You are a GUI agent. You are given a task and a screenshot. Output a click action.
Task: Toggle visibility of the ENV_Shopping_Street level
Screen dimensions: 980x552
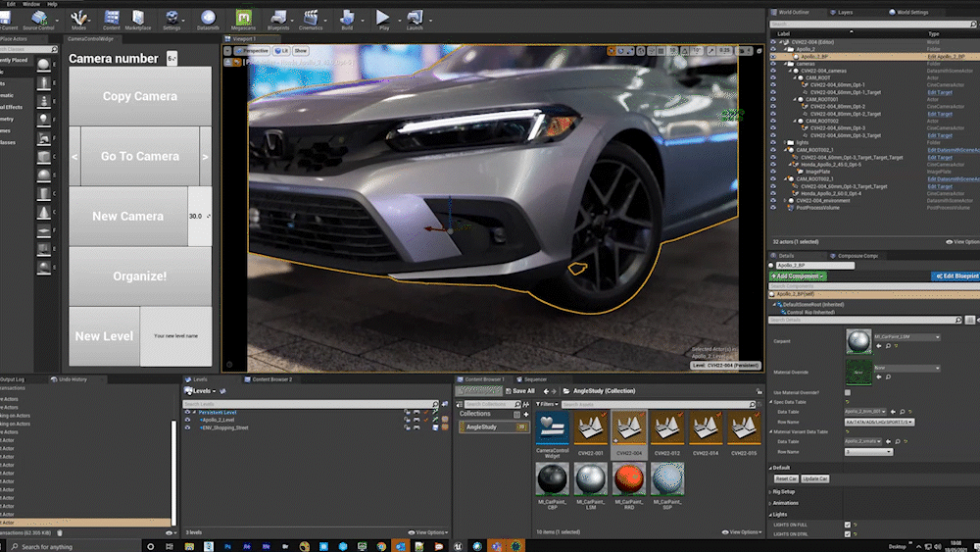tap(188, 427)
